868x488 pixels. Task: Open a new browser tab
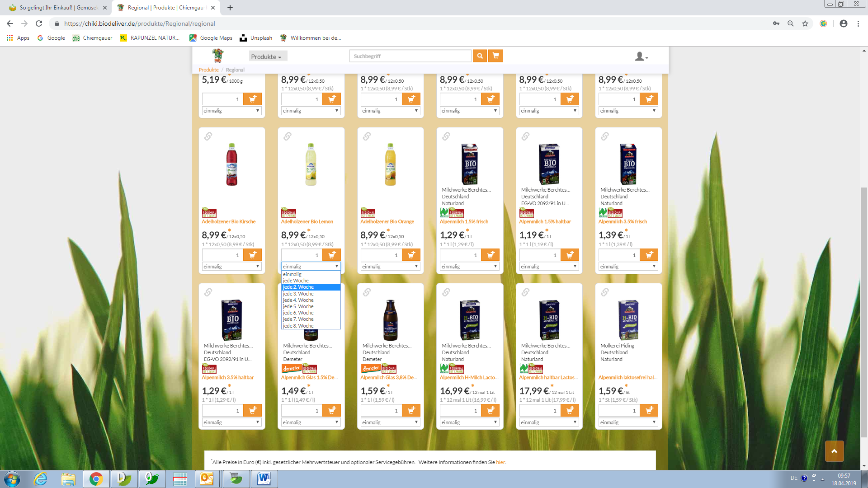(x=230, y=8)
